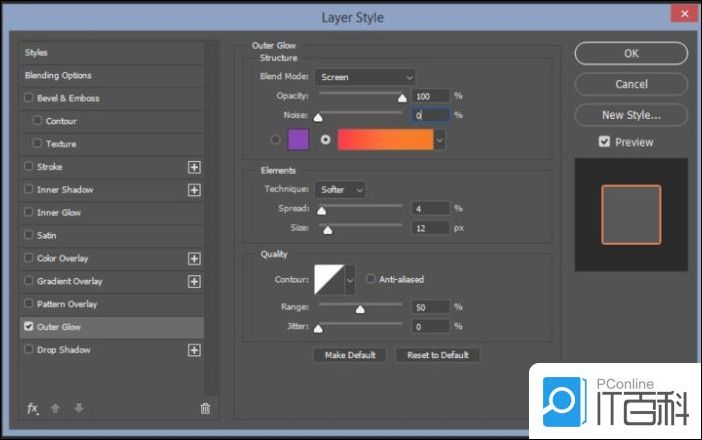Viewport: 702px width, 440px height.
Task: Click the trash delete effect icon
Action: tap(205, 408)
